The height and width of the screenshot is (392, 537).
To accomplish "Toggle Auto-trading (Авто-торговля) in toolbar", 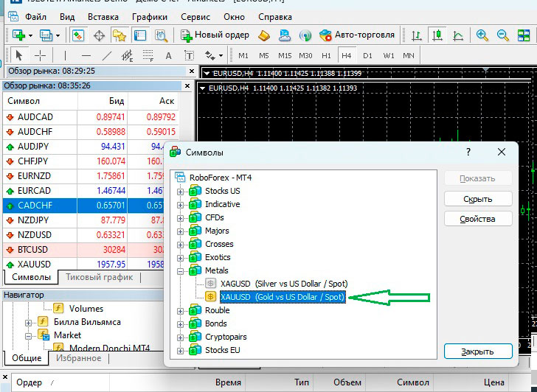I will pyautogui.click(x=356, y=35).
